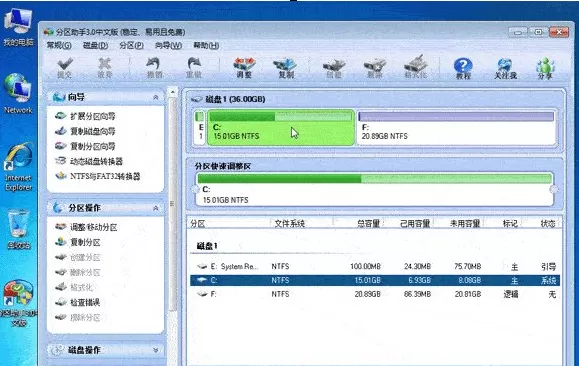Click the 状态 column header
This screenshot has height=366, width=579.
coord(548,223)
